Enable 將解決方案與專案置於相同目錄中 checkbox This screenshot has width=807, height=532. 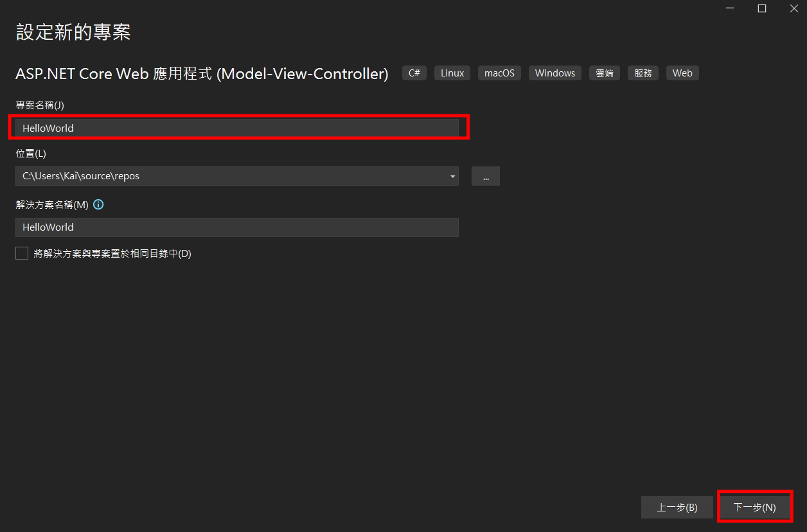click(x=22, y=253)
